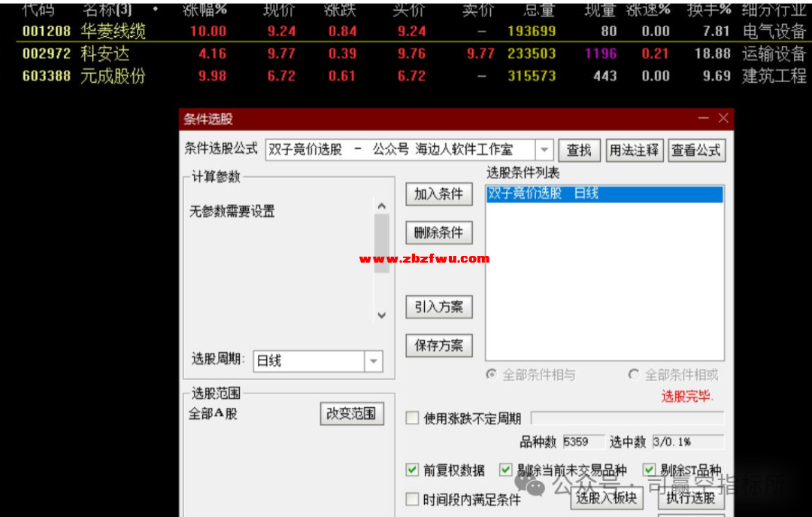Sort by the 涨幅% column header
Image resolution: width=812 pixels, height=517 pixels.
point(205,9)
